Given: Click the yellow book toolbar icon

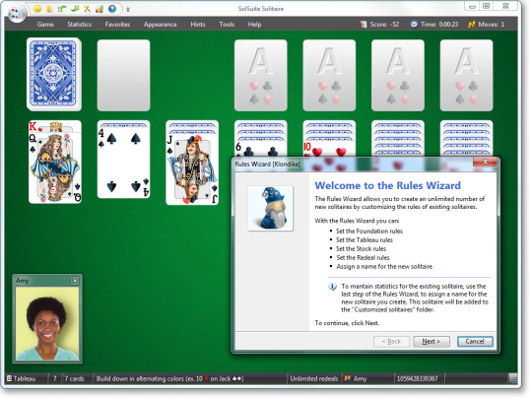Looking at the screenshot, I should coord(49,9).
